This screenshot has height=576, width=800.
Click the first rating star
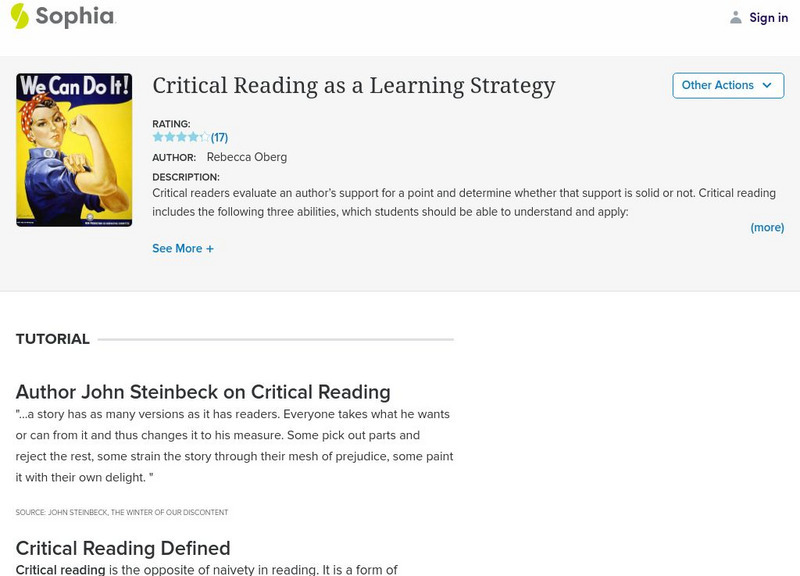(158, 137)
